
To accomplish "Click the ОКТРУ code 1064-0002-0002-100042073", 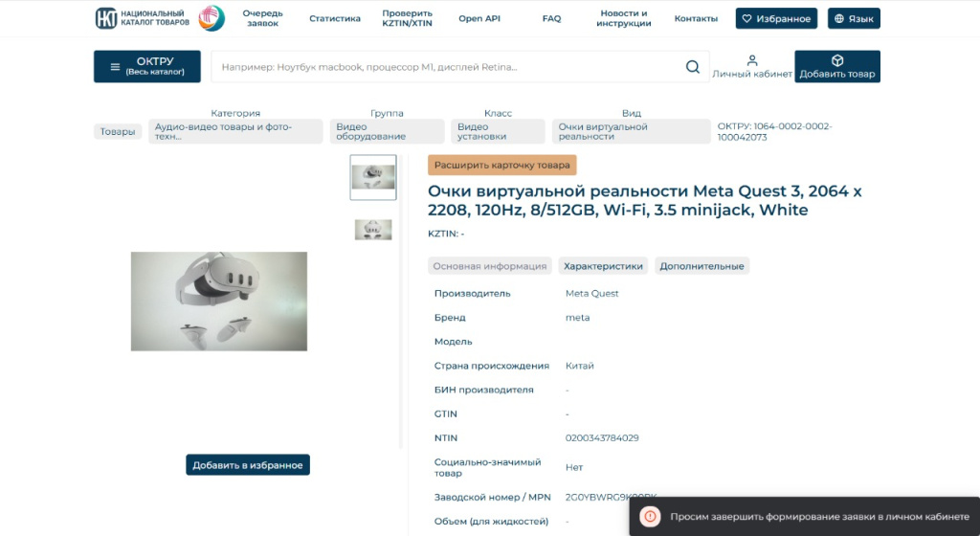I will pos(774,131).
